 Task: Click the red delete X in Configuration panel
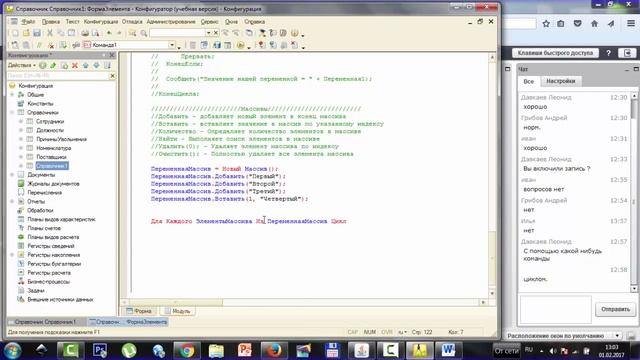pos(75,65)
